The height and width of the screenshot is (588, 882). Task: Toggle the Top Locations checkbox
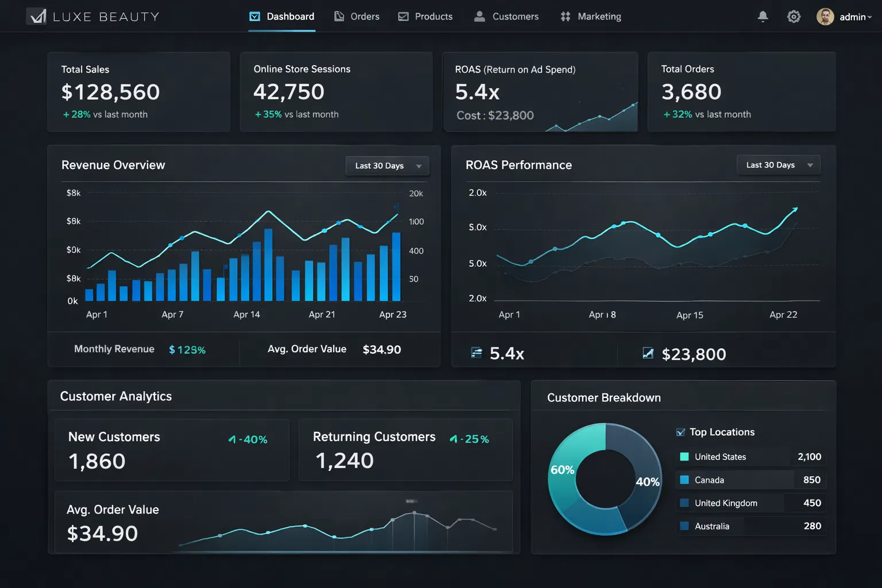click(680, 432)
